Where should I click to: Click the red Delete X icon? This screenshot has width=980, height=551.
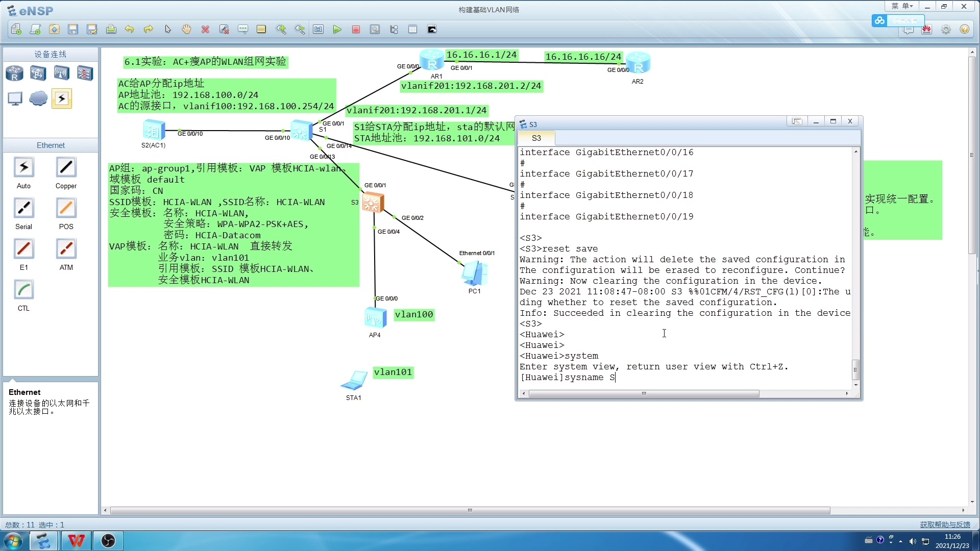point(205,30)
